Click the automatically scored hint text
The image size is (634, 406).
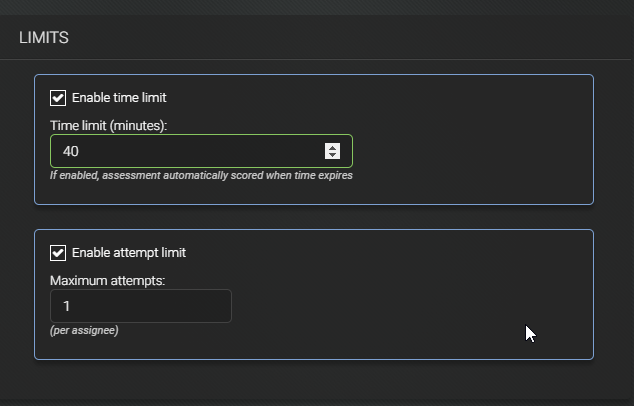pyautogui.click(x=201, y=176)
